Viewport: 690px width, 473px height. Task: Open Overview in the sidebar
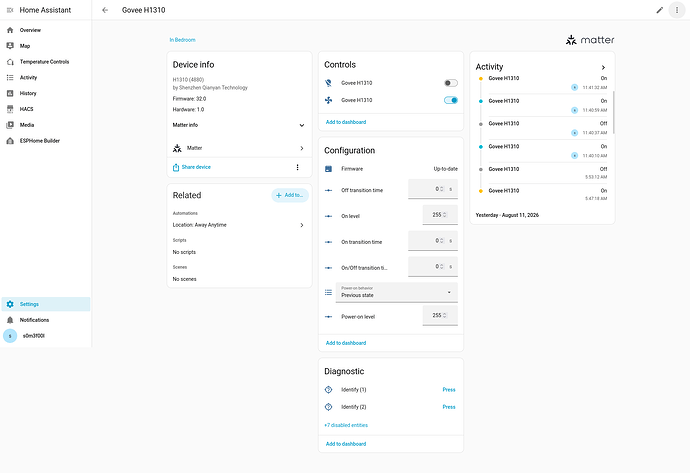click(x=46, y=30)
